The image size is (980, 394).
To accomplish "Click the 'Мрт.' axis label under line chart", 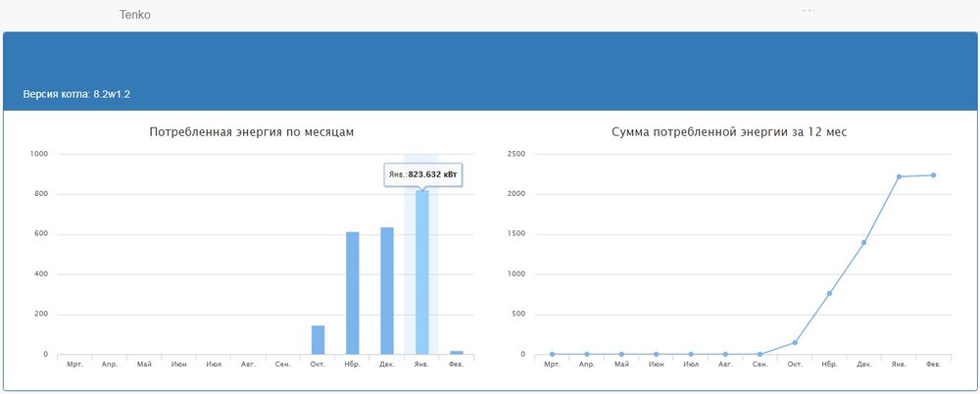I will 553,364.
